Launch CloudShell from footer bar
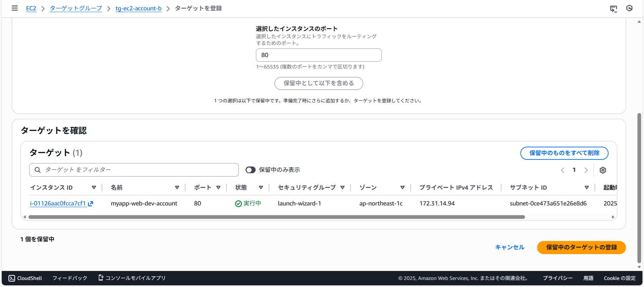This screenshot has height=287, width=644. (25, 278)
